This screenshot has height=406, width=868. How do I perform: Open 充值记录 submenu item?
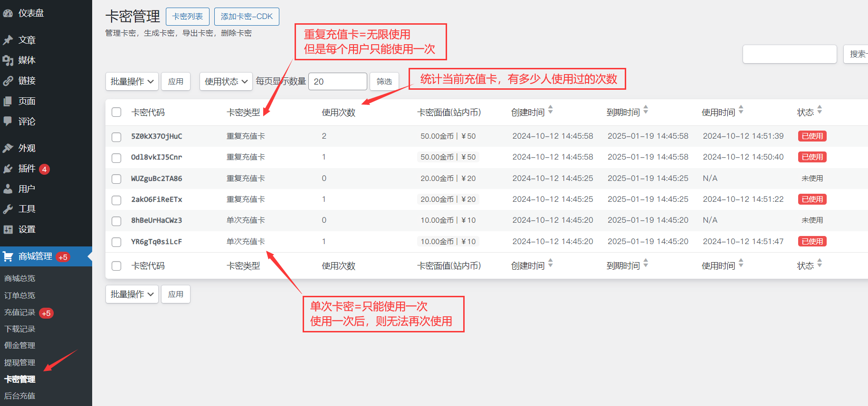coord(20,312)
